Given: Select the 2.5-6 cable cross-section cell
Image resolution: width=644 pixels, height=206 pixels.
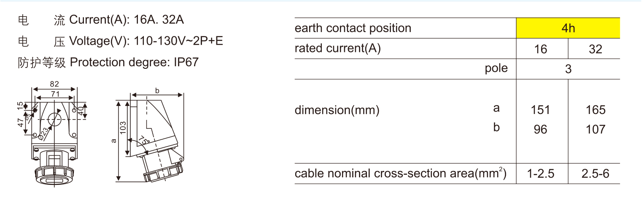Looking at the screenshot, I should [x=595, y=173].
